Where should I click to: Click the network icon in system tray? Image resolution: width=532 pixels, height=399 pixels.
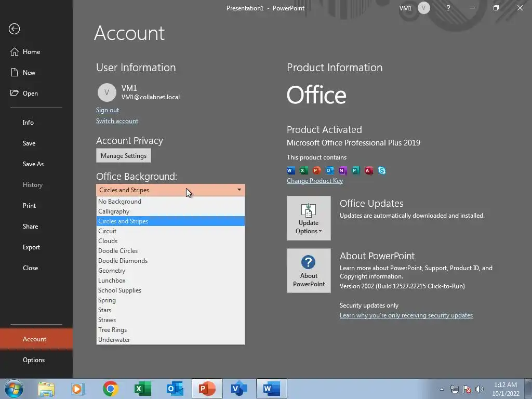pos(454,389)
